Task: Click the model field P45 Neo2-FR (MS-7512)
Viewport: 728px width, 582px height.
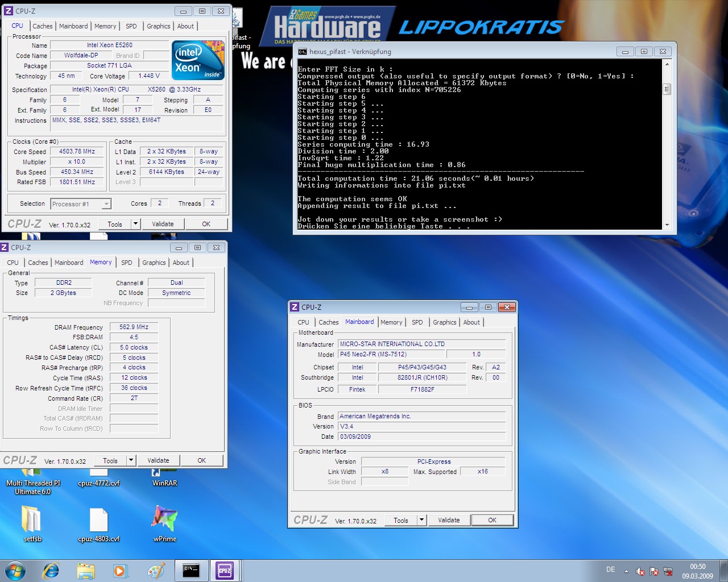Action: (x=392, y=354)
